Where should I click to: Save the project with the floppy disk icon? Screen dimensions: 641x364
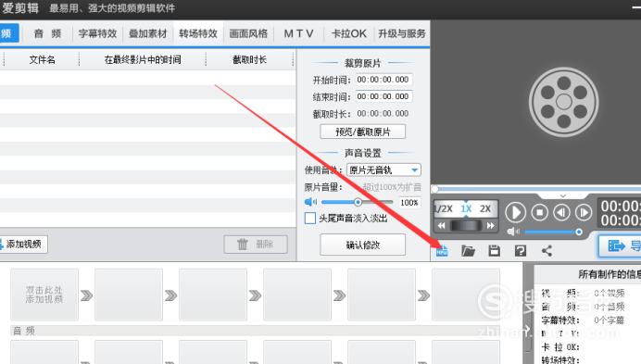(495, 250)
